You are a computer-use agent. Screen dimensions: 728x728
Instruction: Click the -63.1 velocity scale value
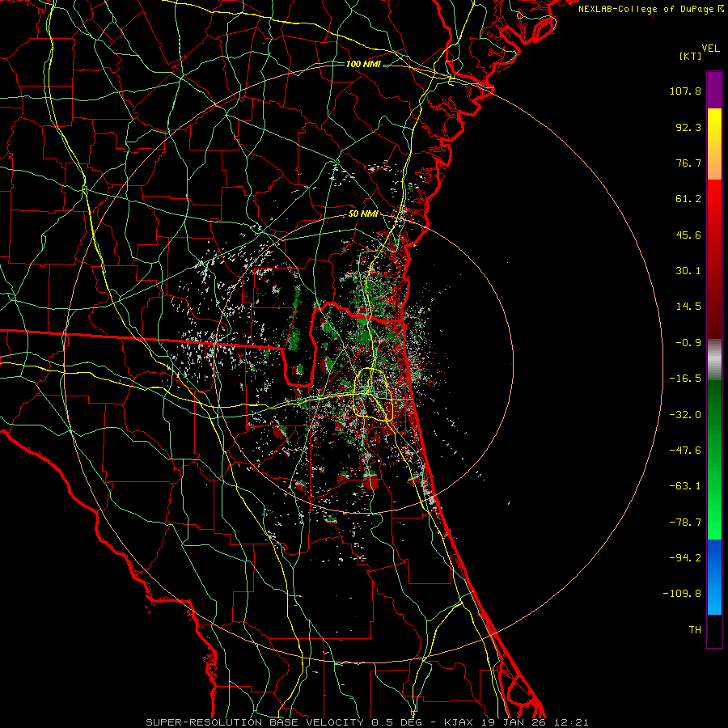pyautogui.click(x=685, y=486)
